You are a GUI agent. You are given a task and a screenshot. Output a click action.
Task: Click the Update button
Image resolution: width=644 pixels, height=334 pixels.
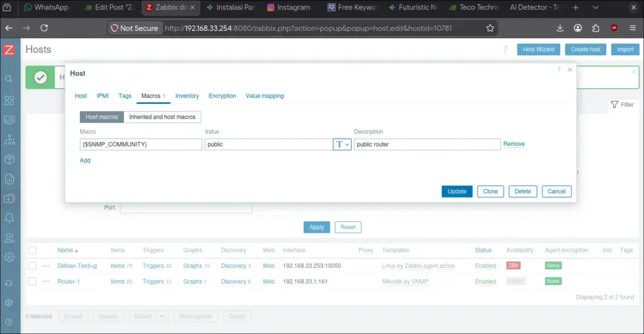click(457, 191)
